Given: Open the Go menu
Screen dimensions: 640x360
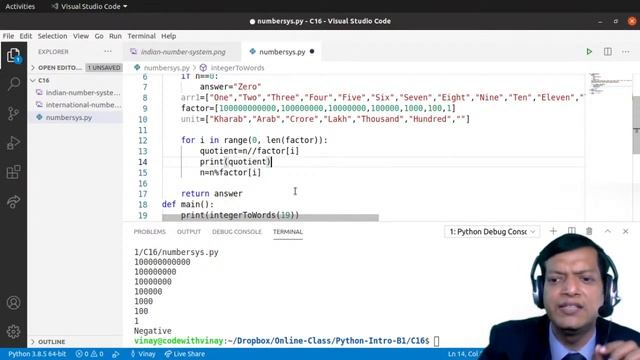Looking at the screenshot, I should point(99,36).
